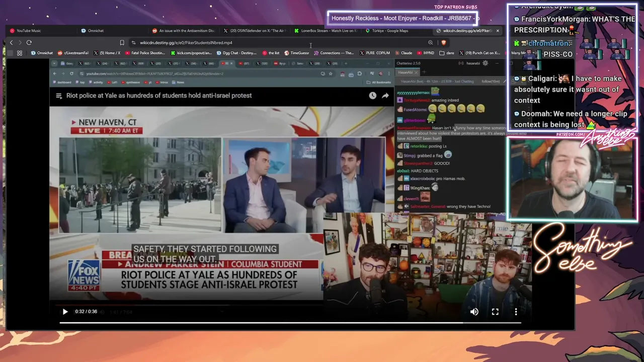Screen dimensions: 644x362
Task: Open the Claude bookmark
Action: [404, 53]
